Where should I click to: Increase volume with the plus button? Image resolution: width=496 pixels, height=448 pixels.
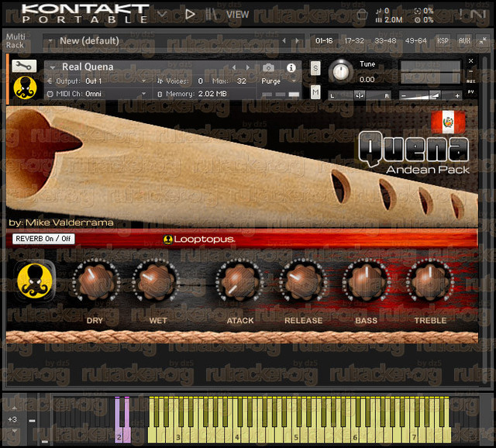pyautogui.click(x=457, y=95)
